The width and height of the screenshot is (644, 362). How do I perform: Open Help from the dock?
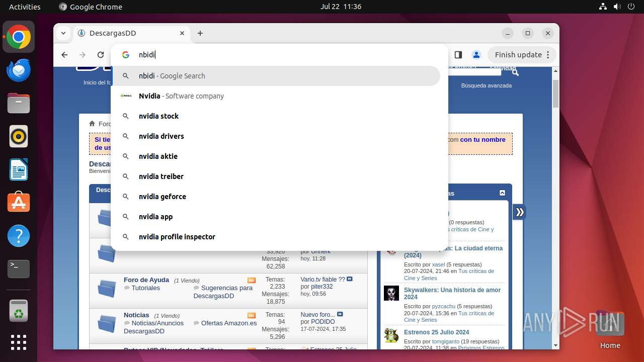(19, 236)
